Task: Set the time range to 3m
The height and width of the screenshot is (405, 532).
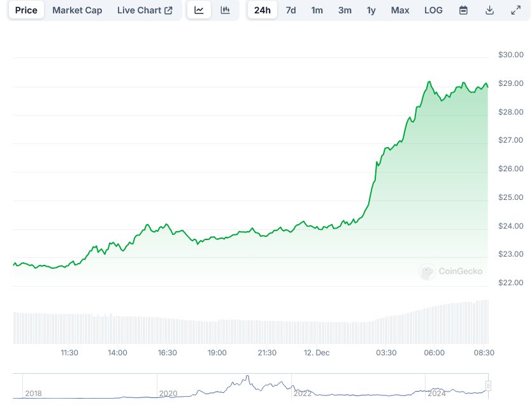Action: click(x=345, y=10)
